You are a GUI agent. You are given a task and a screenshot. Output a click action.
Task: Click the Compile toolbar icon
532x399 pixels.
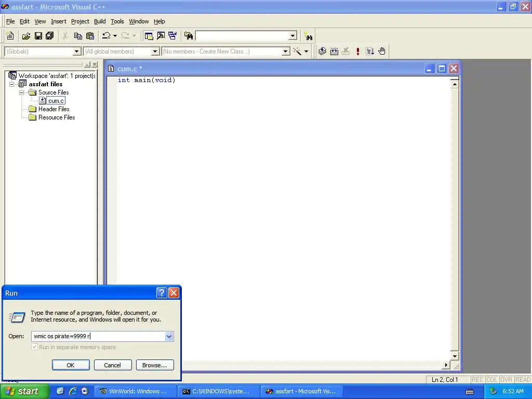pyautogui.click(x=322, y=51)
